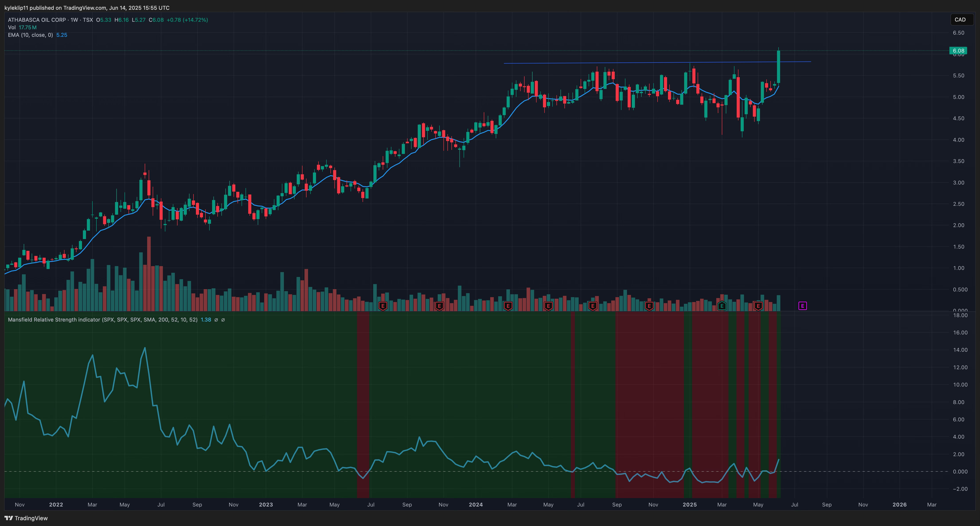Click the green 6.08 current price label
The image size is (980, 526).
[958, 51]
